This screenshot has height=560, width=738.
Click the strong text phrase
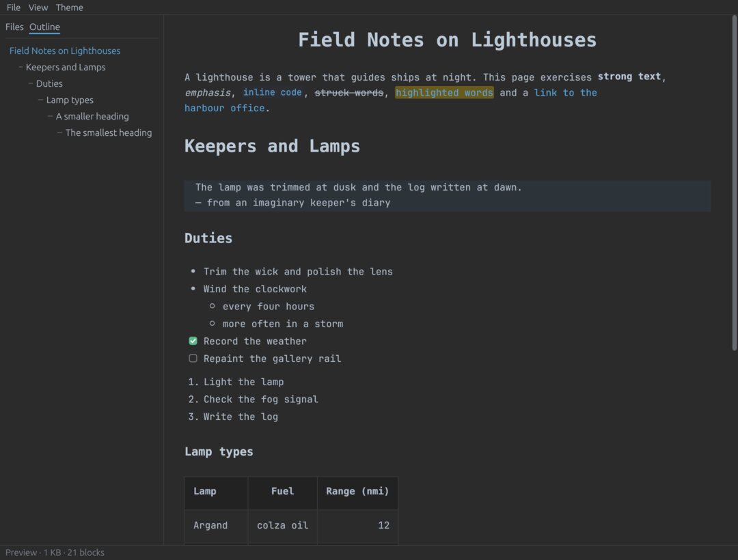629,76
